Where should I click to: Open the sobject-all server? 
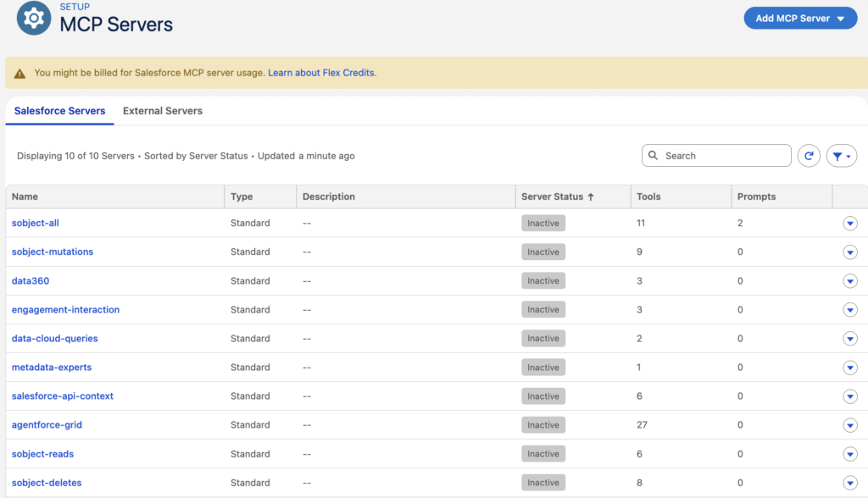click(x=36, y=223)
